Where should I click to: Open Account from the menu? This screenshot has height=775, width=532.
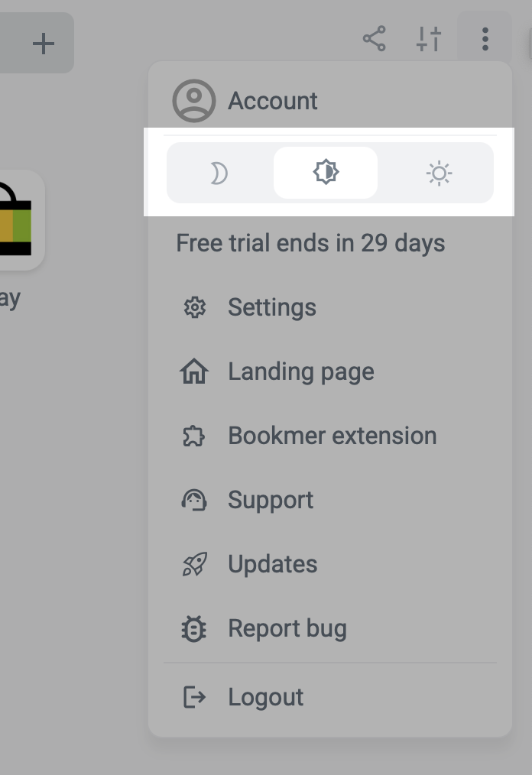coord(273,101)
